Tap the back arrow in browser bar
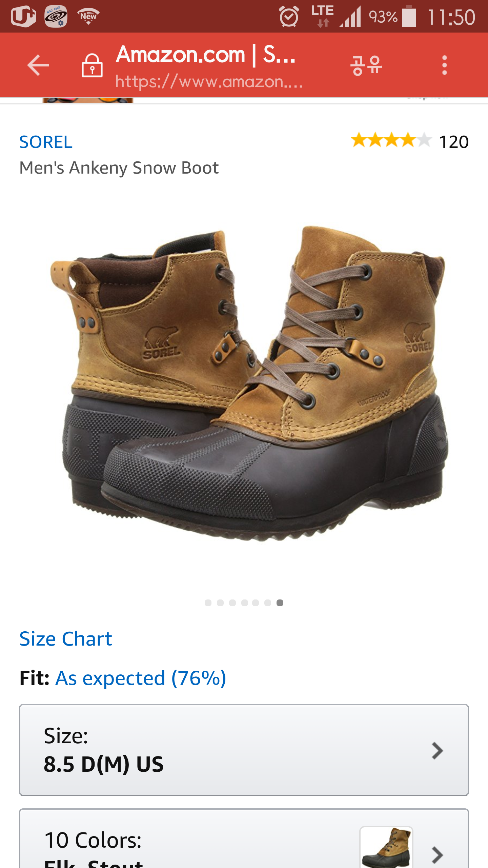 point(38,65)
